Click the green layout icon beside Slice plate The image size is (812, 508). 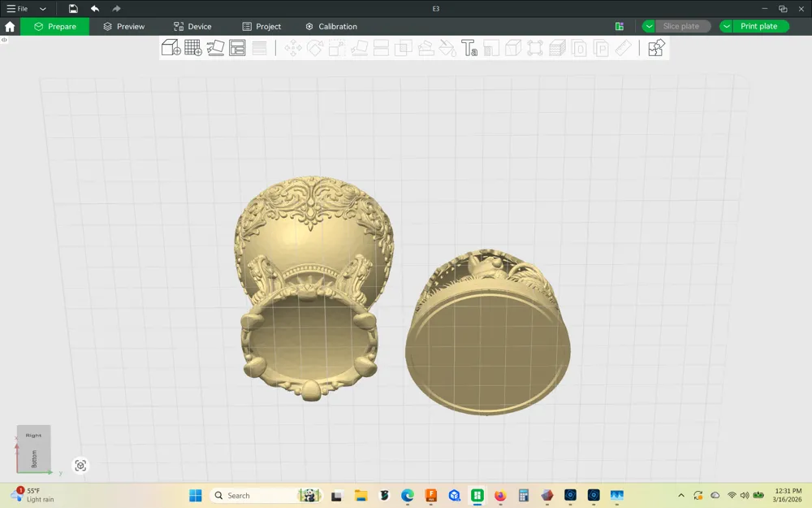[620, 27]
